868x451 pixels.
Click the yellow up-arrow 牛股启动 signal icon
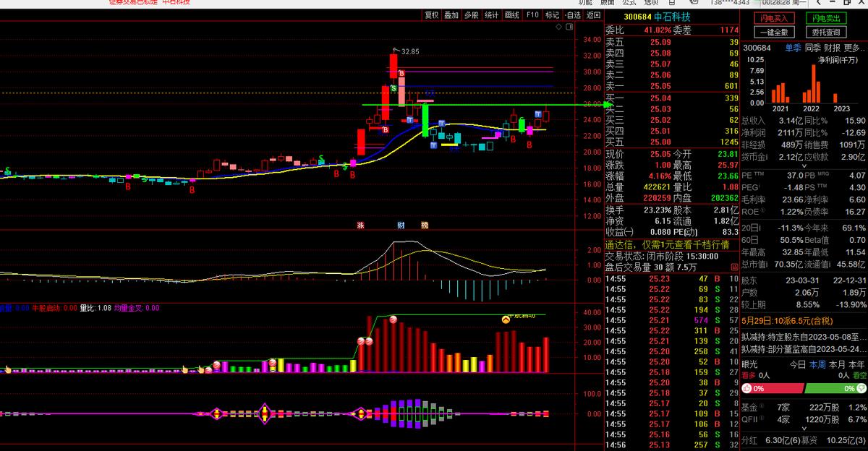(506, 319)
